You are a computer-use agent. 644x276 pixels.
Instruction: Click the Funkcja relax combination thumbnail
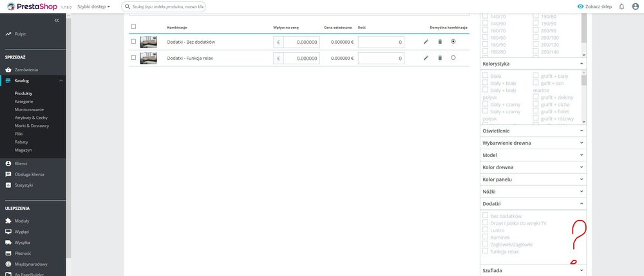(148, 59)
